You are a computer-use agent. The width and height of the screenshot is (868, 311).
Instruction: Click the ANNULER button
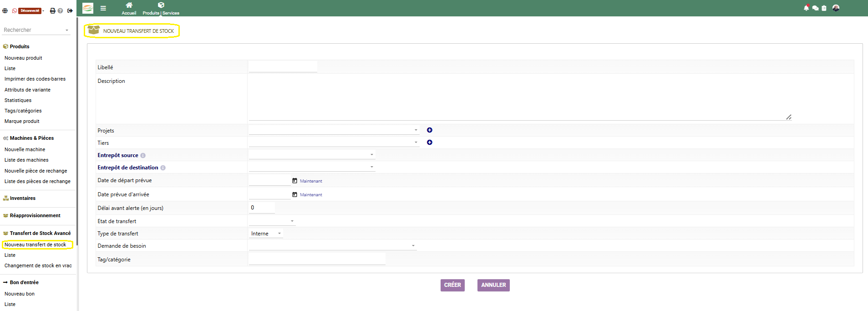pyautogui.click(x=493, y=285)
